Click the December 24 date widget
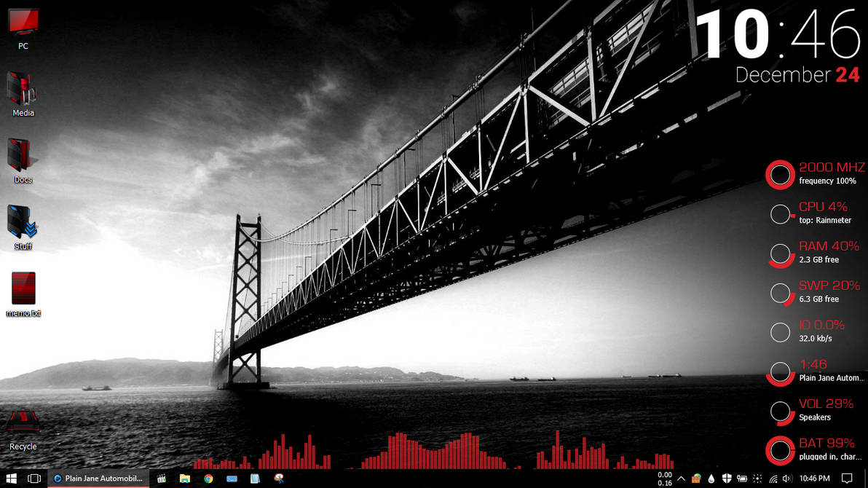Image resolution: width=868 pixels, height=488 pixels. pos(797,75)
